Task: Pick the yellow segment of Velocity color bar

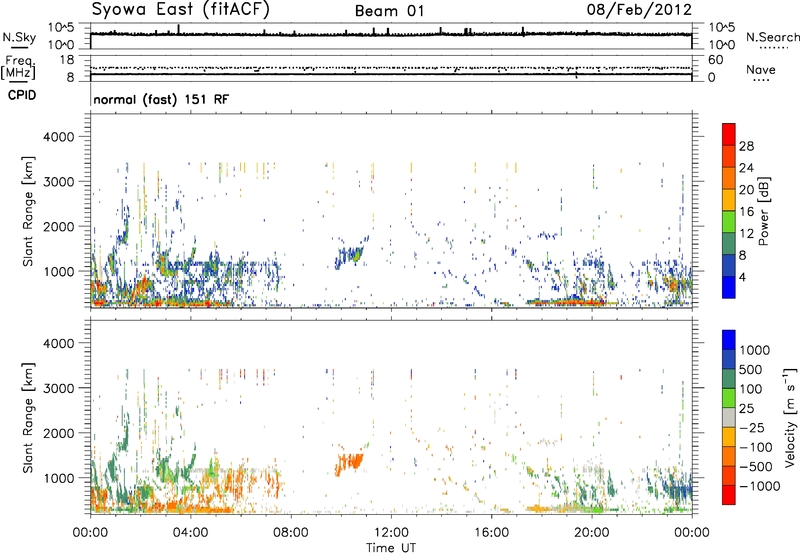Action: tap(729, 437)
